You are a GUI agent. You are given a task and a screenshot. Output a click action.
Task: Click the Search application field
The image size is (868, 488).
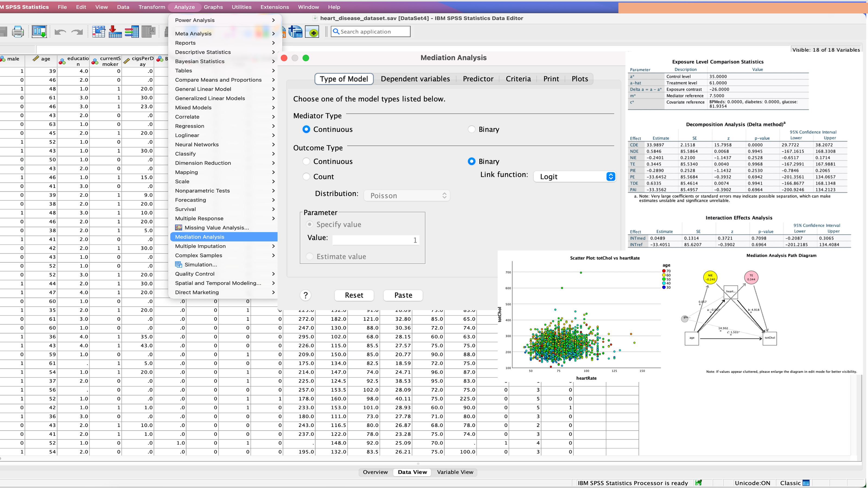(370, 32)
